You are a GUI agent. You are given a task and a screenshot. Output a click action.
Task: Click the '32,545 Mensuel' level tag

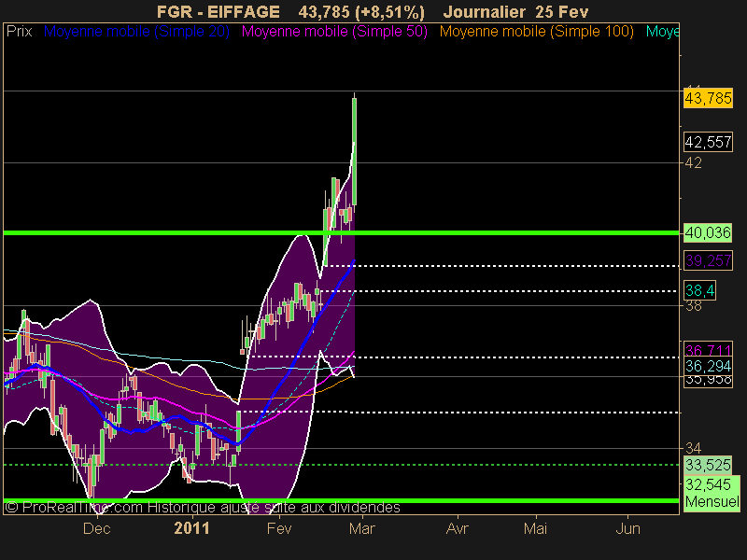[712, 494]
